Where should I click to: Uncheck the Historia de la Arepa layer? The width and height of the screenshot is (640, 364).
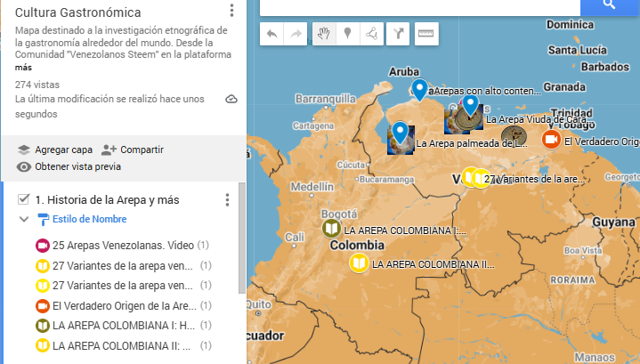pos(24,199)
